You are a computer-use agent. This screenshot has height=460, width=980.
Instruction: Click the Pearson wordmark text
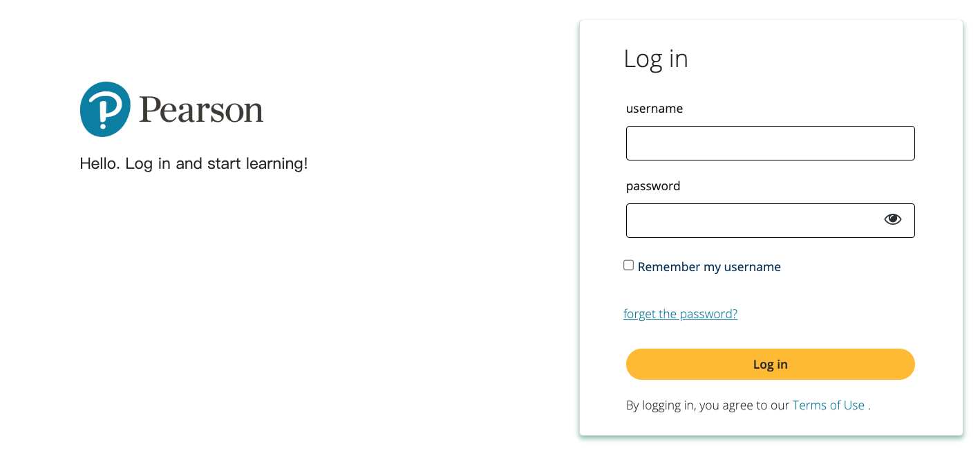pyautogui.click(x=201, y=110)
